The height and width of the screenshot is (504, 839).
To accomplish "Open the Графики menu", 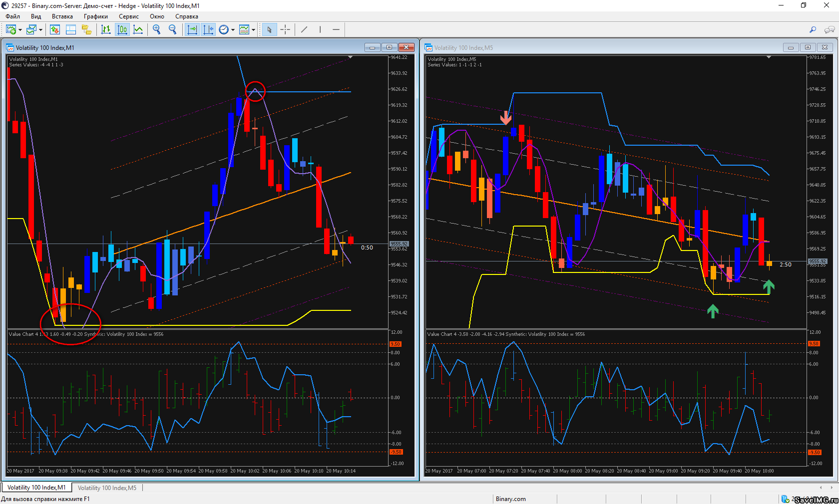I will [x=95, y=16].
